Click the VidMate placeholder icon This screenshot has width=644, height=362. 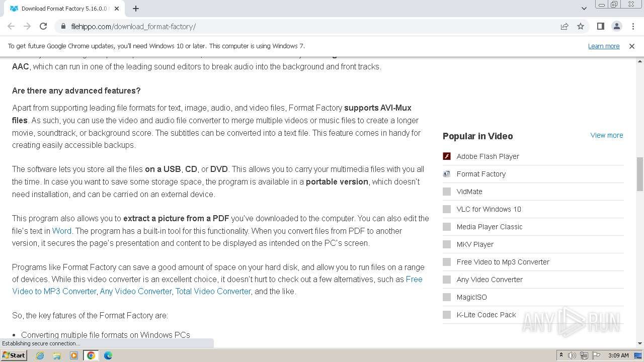click(x=447, y=192)
